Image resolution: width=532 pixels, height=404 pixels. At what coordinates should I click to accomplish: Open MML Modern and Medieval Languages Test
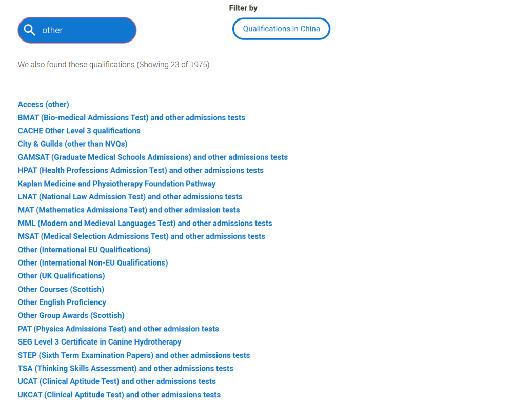point(145,223)
